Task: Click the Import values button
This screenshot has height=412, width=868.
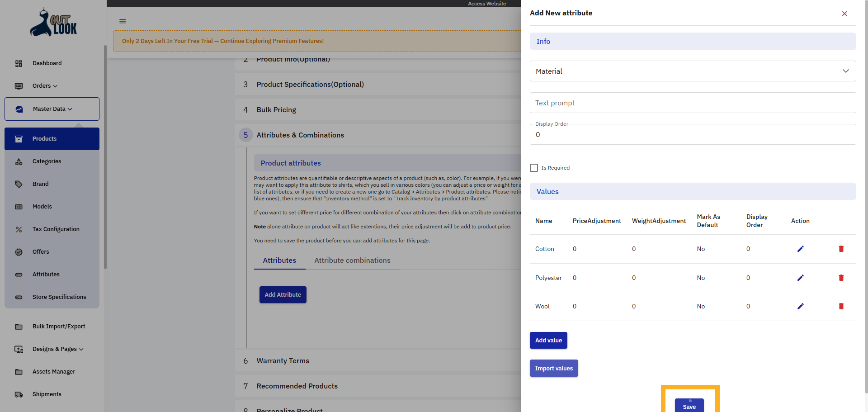Action: coord(553,368)
